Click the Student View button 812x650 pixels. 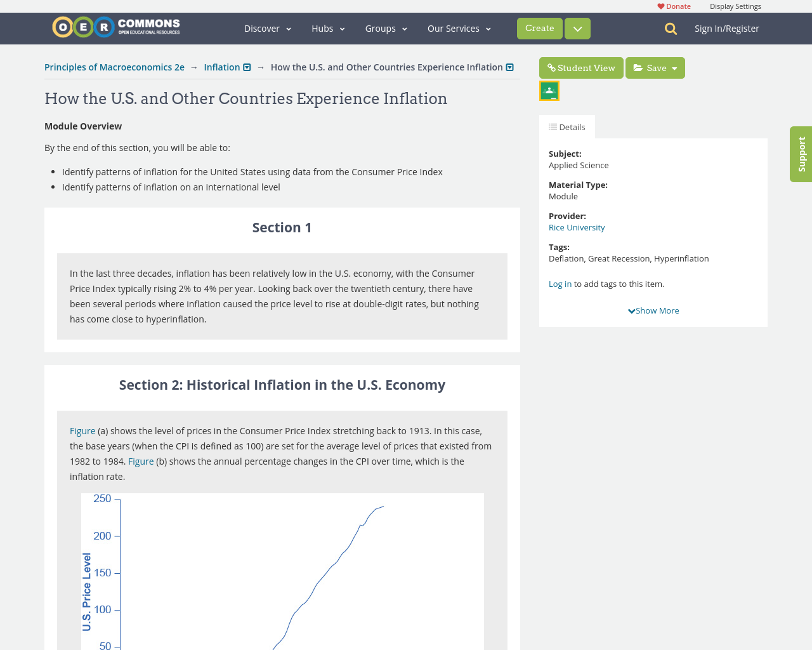click(581, 68)
